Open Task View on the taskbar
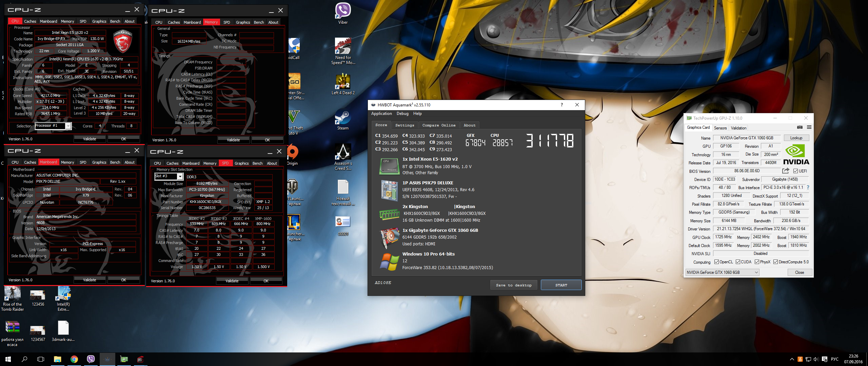This screenshot has height=366, width=868. pyautogui.click(x=41, y=359)
